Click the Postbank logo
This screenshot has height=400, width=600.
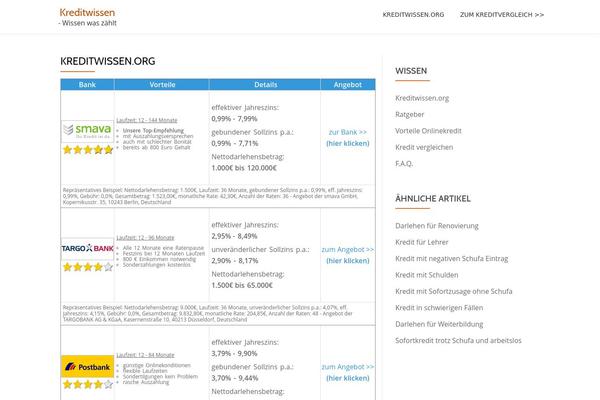click(x=88, y=366)
